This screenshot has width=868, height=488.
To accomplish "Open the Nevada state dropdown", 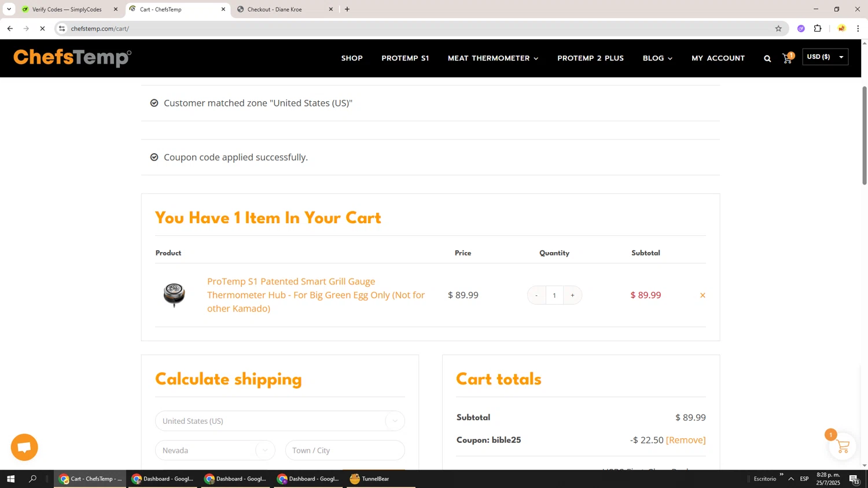I will (215, 450).
